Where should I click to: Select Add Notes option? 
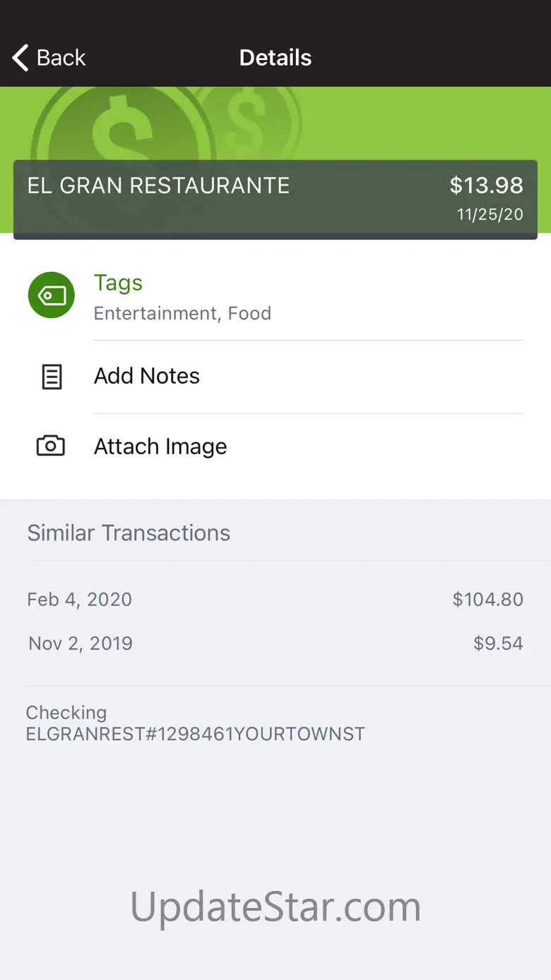click(147, 376)
